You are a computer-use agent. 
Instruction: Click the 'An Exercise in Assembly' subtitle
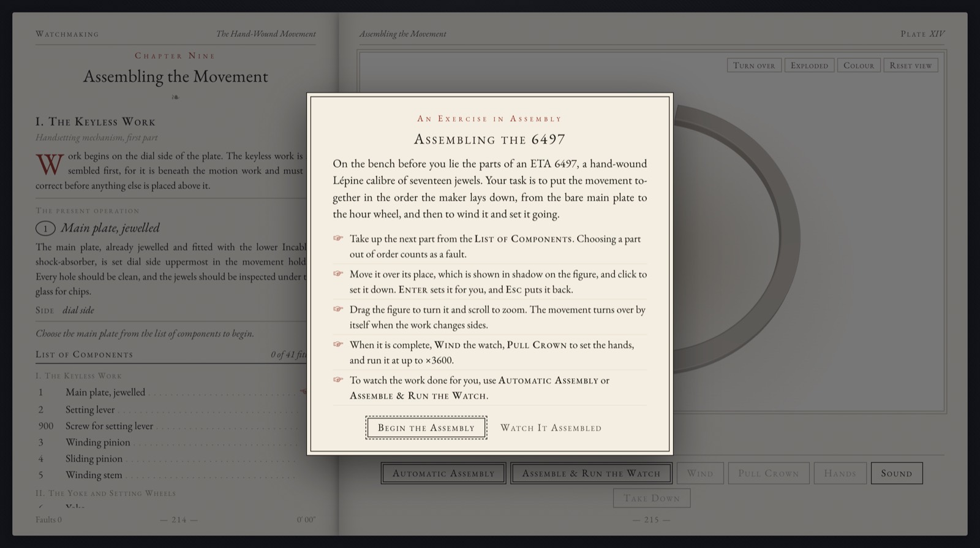(489, 119)
